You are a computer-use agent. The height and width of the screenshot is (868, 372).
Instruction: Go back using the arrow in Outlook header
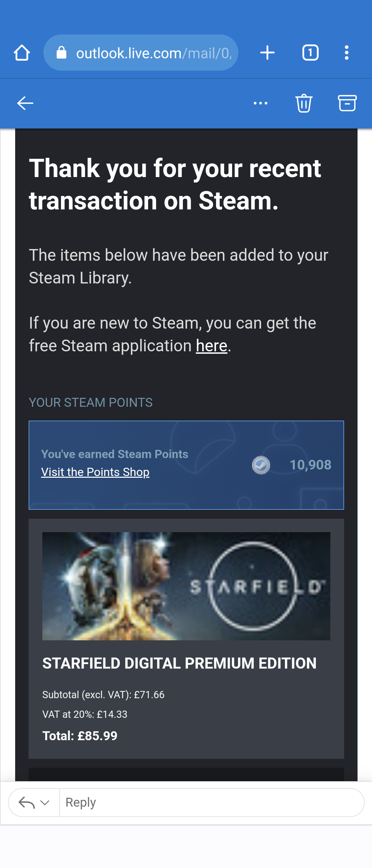coord(25,103)
